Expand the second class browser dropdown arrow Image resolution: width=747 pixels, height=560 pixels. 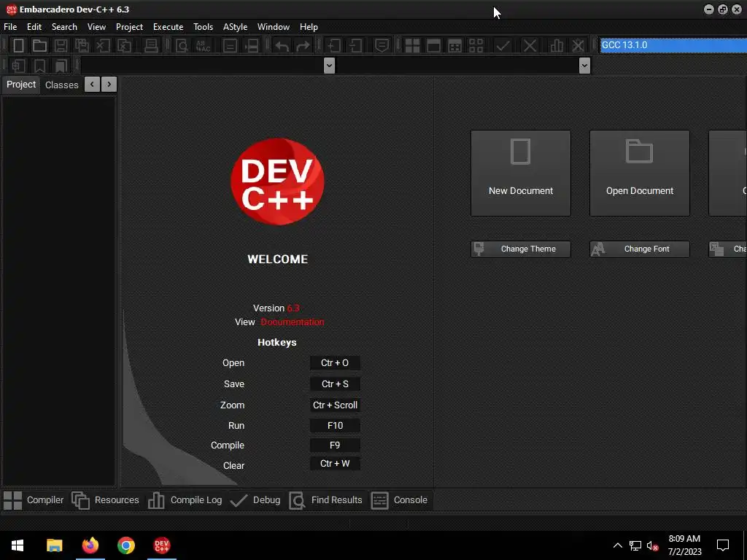point(584,66)
